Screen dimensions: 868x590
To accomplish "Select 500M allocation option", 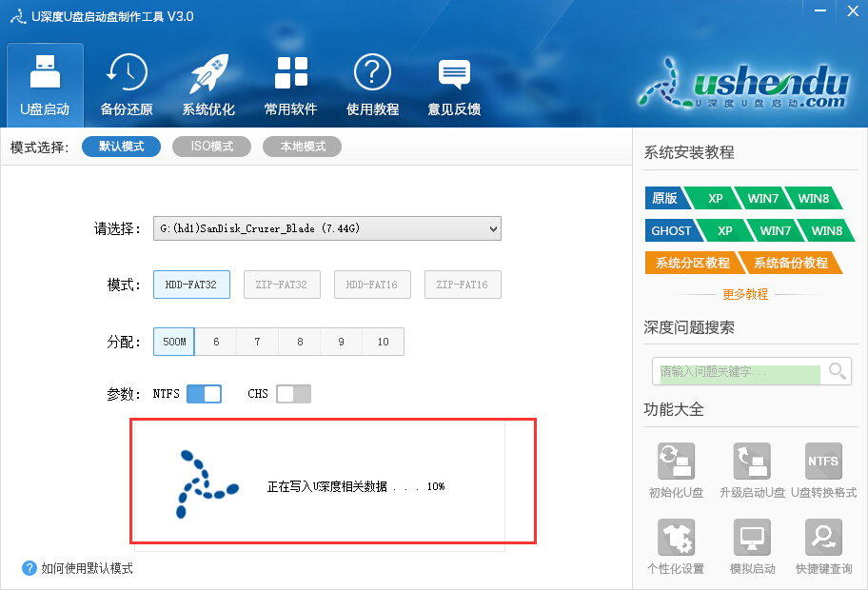I will tap(174, 342).
